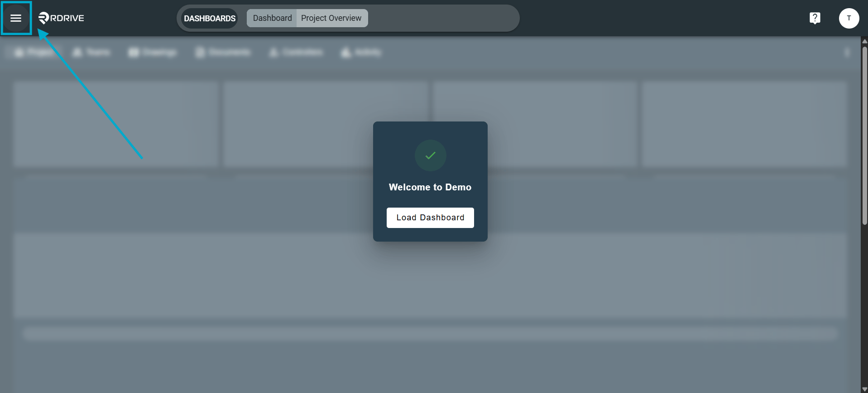Click the scrollbar up arrow
The height and width of the screenshot is (393, 868).
click(864, 41)
